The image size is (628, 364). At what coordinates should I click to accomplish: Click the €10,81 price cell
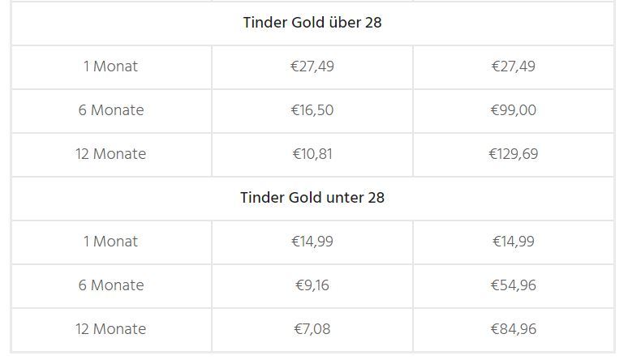click(x=312, y=154)
